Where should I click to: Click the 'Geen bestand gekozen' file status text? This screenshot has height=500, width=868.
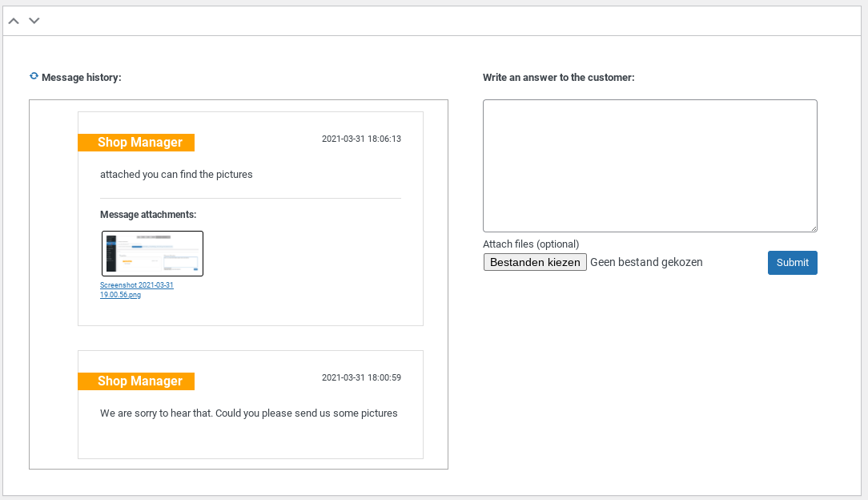pos(646,262)
